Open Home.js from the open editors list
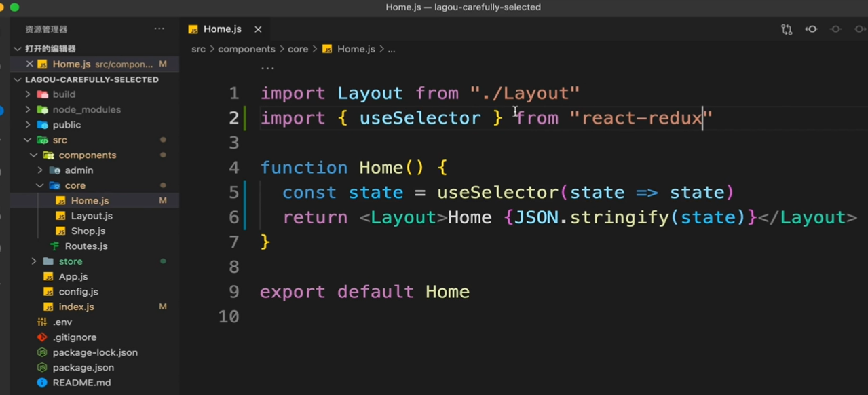868x395 pixels. [94, 64]
